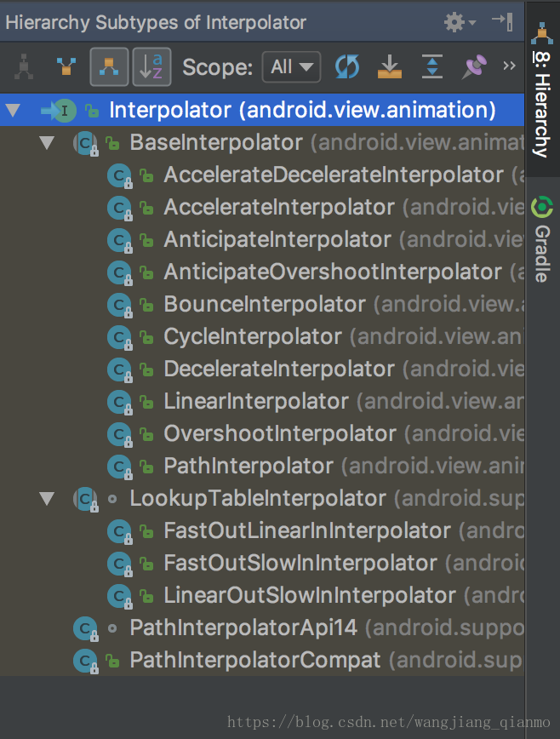The width and height of the screenshot is (560, 739).
Task: Click the class icon of BaseInterpolator
Action: [86, 143]
